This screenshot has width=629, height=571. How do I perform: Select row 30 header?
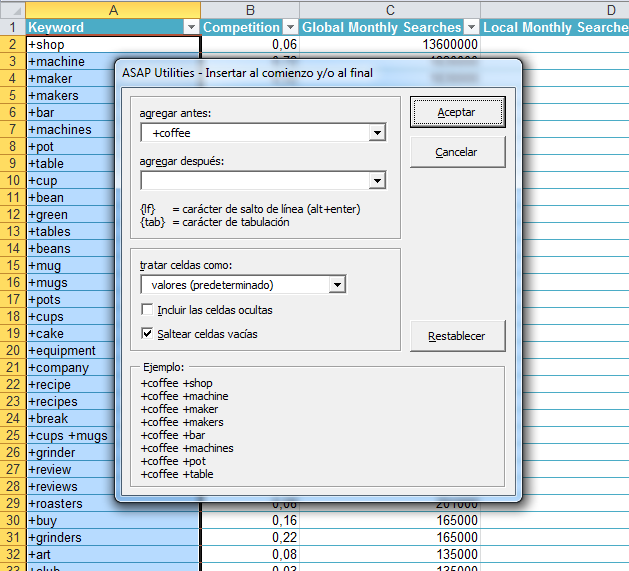(13, 520)
